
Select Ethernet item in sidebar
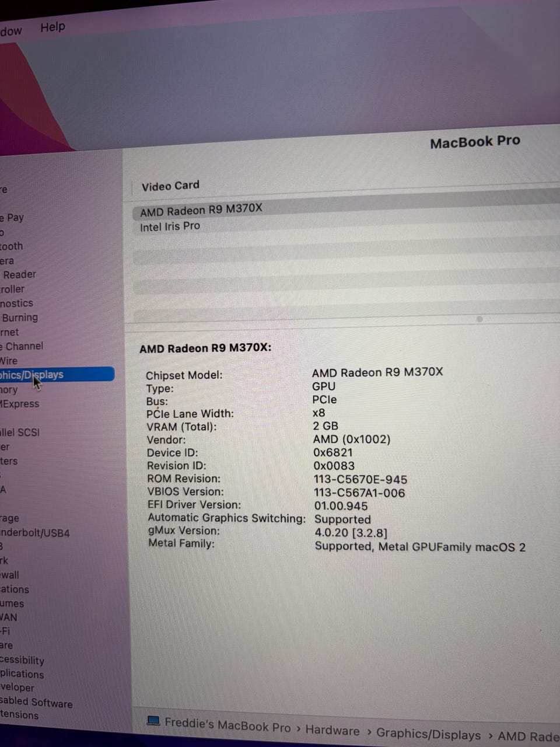[x=9, y=332]
